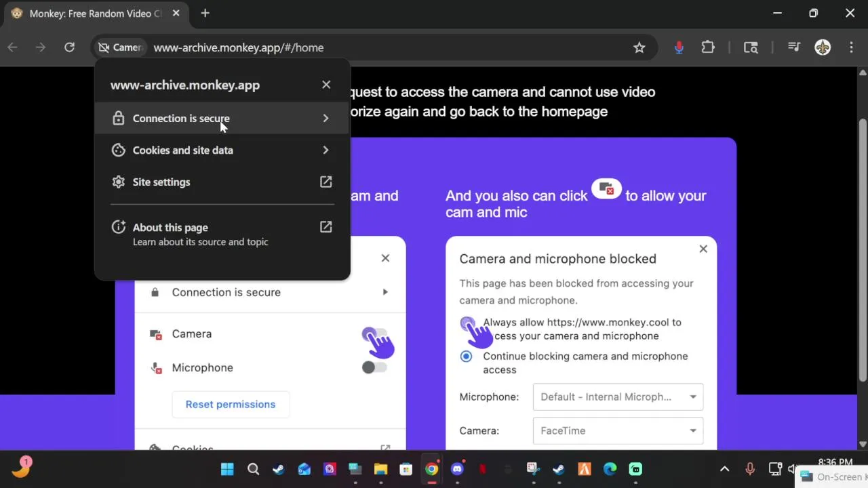This screenshot has height=488, width=868.
Task: Open the camera-blocked site info chip
Action: pos(120,47)
